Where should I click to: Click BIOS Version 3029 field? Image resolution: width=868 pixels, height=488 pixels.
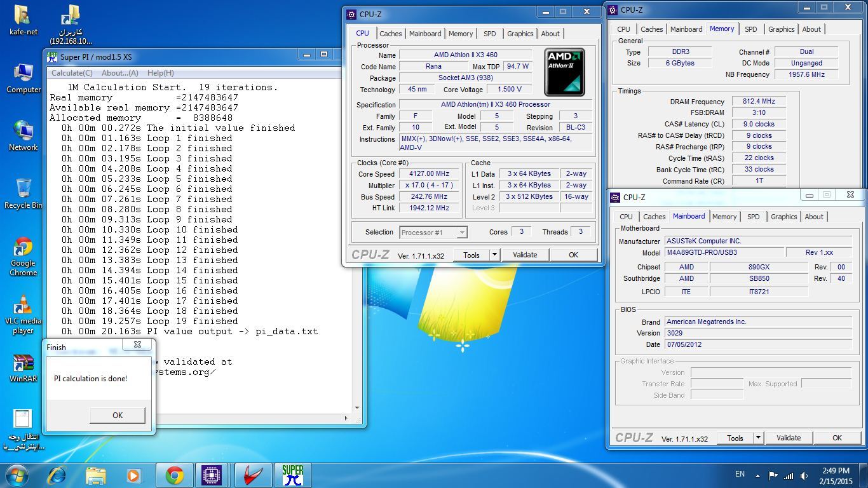point(757,333)
